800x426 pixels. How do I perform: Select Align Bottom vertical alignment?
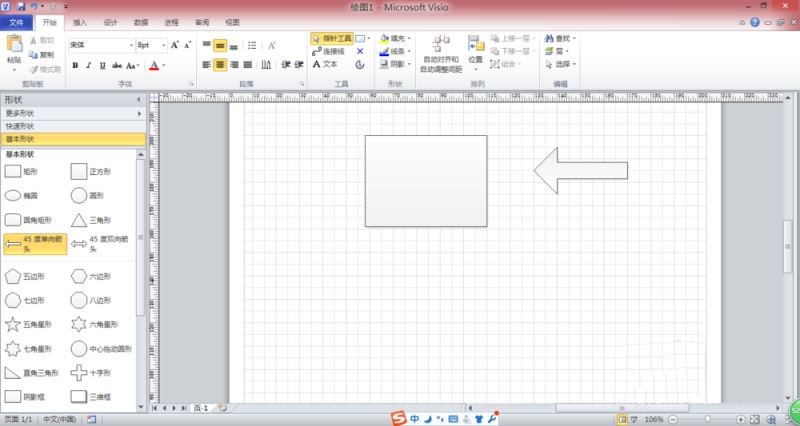point(234,45)
